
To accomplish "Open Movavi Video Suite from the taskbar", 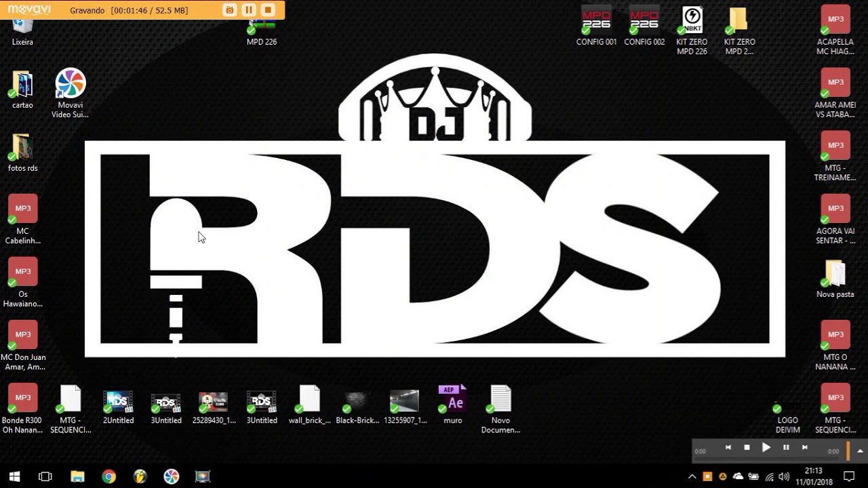I will coord(172,476).
